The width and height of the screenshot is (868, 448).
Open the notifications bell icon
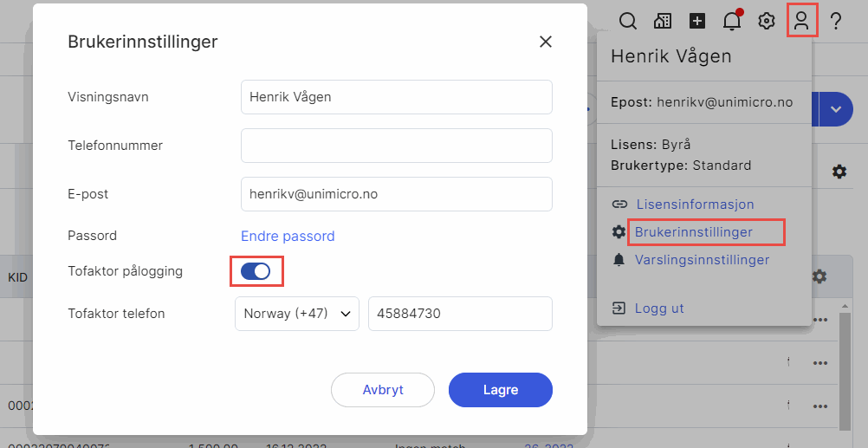tap(732, 22)
